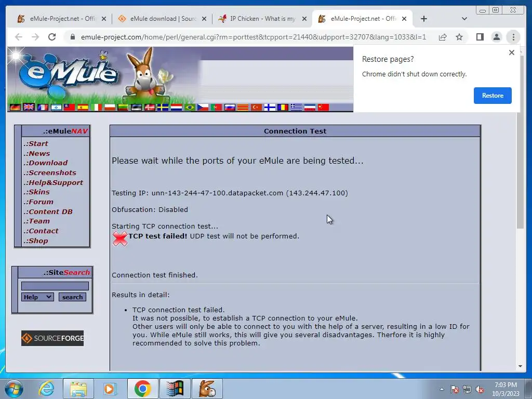
Task: Select the German flag language
Action: point(15,107)
